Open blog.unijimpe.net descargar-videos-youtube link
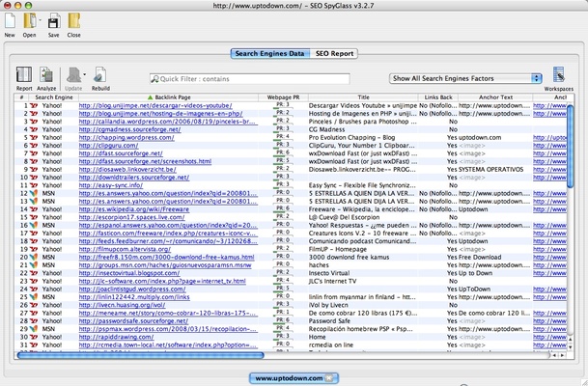Screen dimensions: 588x386 (155, 106)
